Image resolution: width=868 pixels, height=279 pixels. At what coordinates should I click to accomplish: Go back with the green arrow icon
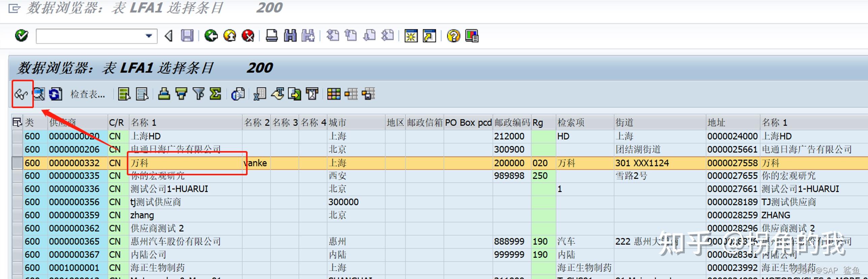coord(211,36)
